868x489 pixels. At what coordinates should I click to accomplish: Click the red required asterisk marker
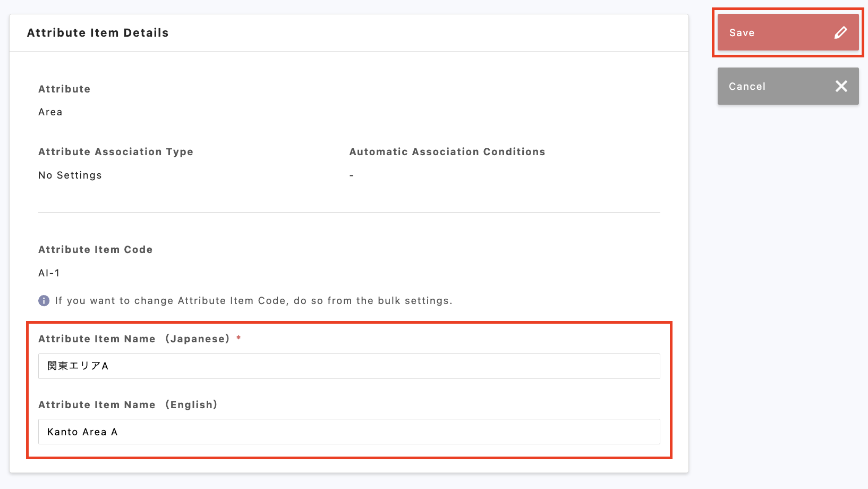(x=239, y=339)
